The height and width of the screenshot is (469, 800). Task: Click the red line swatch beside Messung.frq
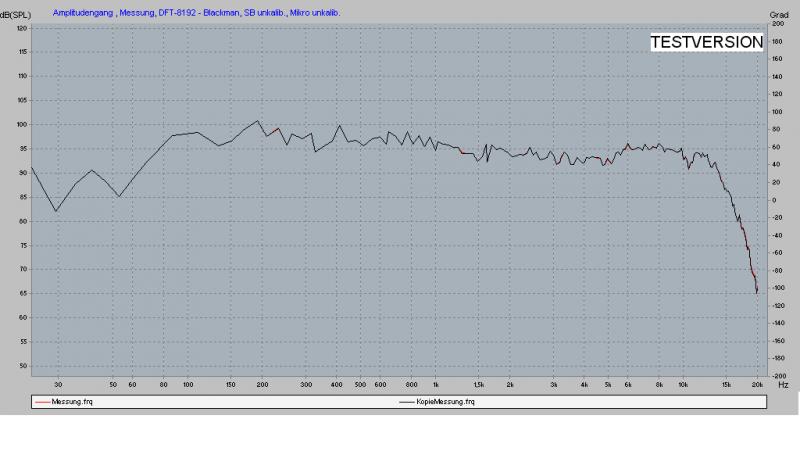click(x=42, y=402)
